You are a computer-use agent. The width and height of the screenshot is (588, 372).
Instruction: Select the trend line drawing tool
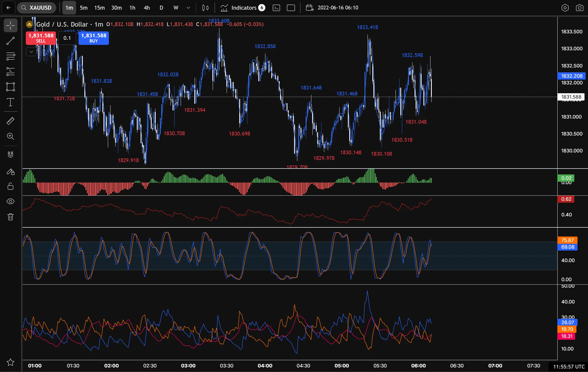coord(10,41)
